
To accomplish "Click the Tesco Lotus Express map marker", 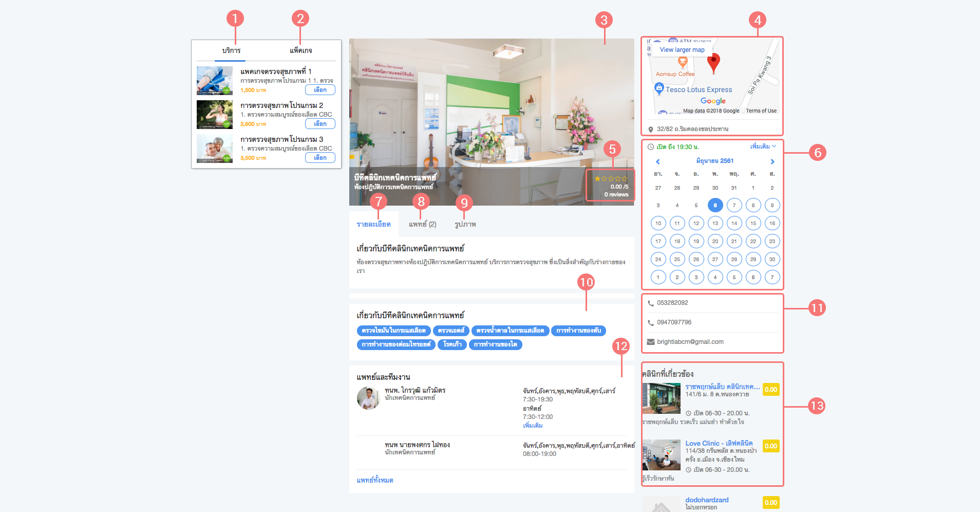I will (659, 89).
